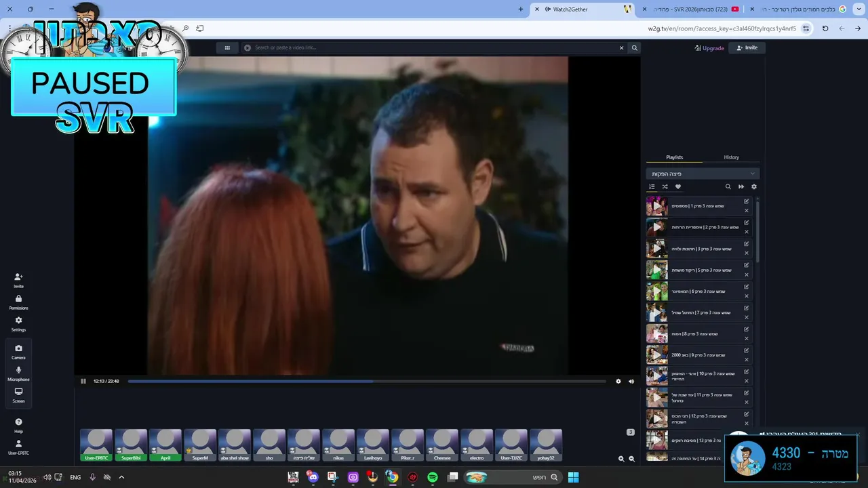The width and height of the screenshot is (868, 488).
Task: Click the Upgrade link
Action: pos(709,48)
